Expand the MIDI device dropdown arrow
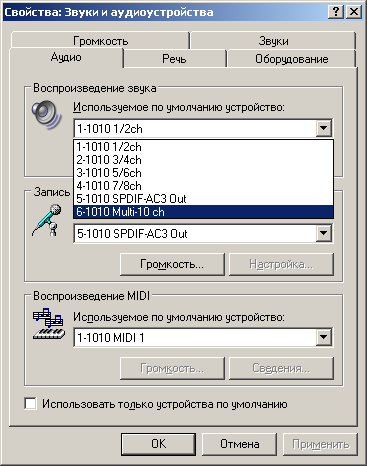This screenshot has width=367, height=466. pyautogui.click(x=323, y=337)
